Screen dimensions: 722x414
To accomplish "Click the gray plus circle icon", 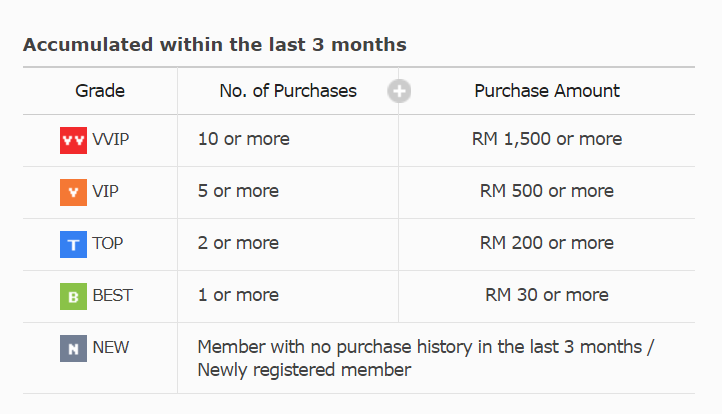I will pyautogui.click(x=399, y=91).
